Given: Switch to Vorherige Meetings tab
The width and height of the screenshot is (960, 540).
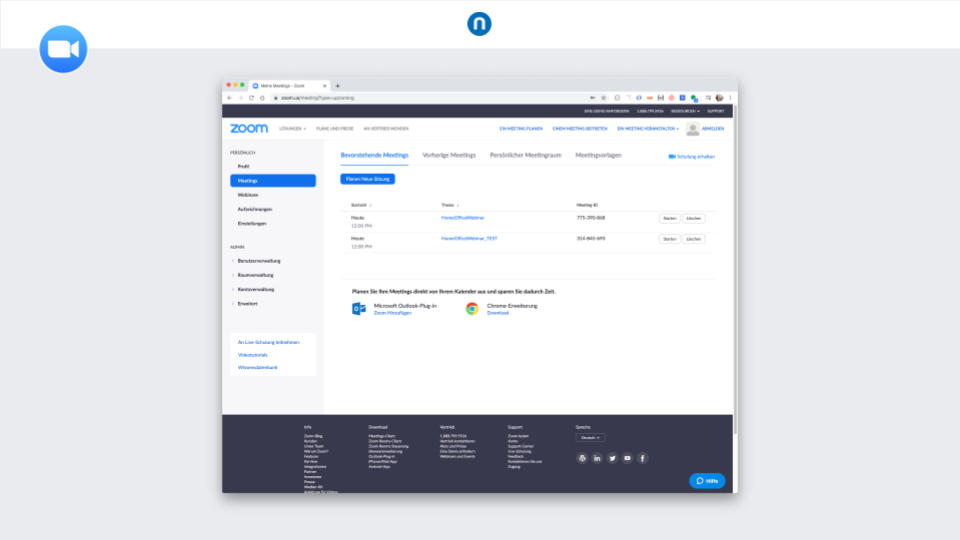Looking at the screenshot, I should point(449,156).
